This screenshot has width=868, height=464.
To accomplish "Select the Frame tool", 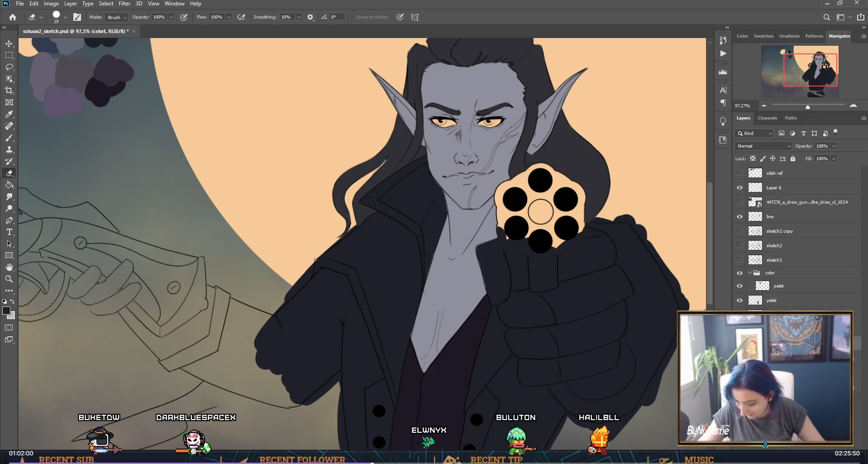I will 9,102.
